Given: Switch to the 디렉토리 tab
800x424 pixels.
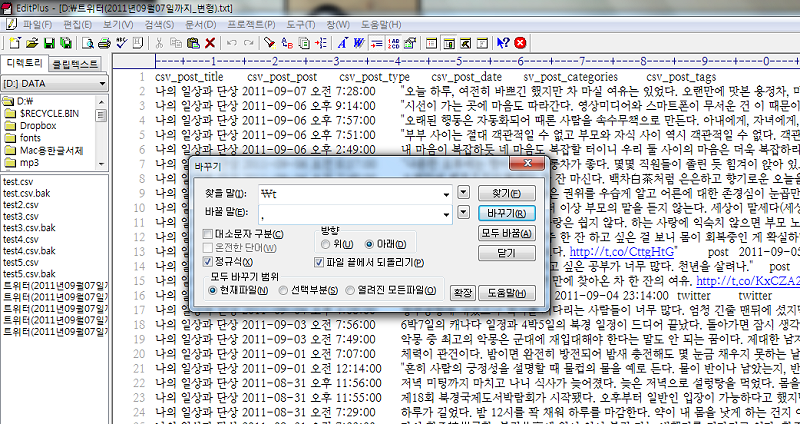Looking at the screenshot, I should (x=24, y=63).
